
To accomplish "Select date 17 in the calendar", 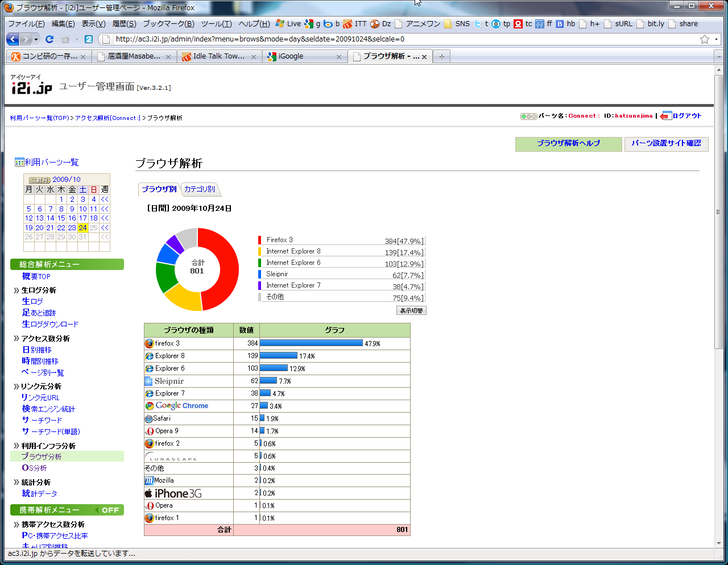I will tap(83, 218).
